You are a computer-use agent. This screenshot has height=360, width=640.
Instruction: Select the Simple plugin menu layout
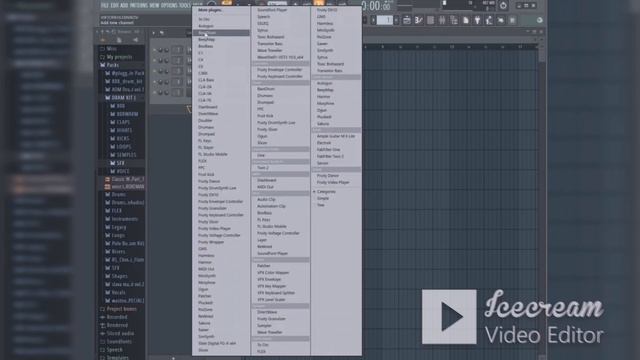(322, 198)
